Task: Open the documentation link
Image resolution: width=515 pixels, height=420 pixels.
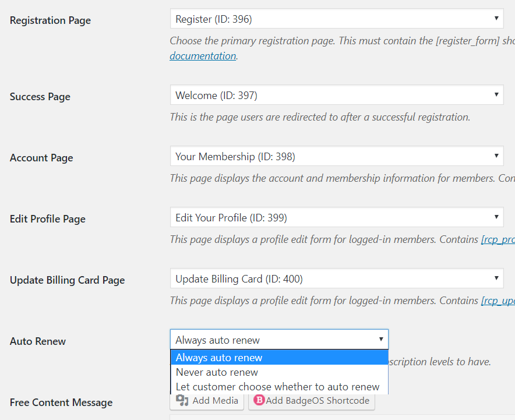Action: click(x=203, y=56)
